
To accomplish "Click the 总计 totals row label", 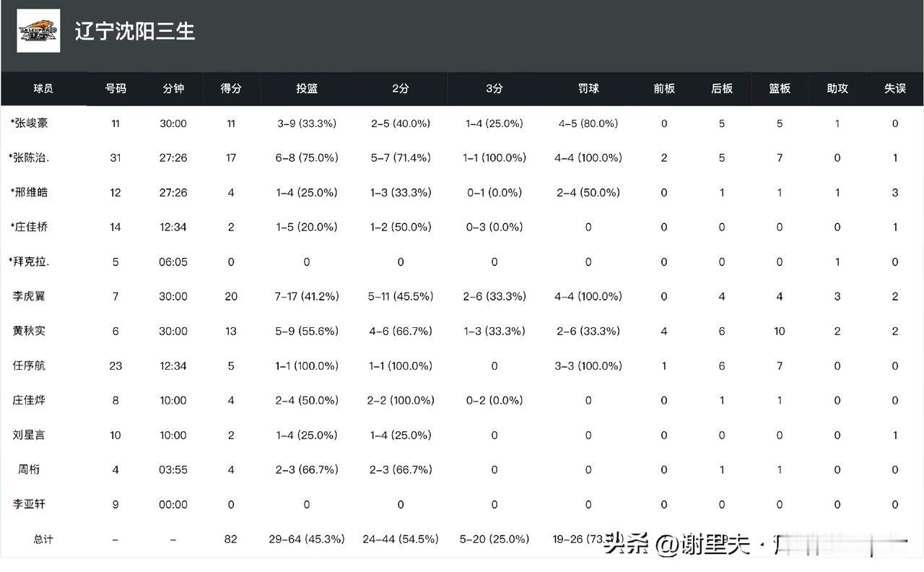I will [43, 539].
